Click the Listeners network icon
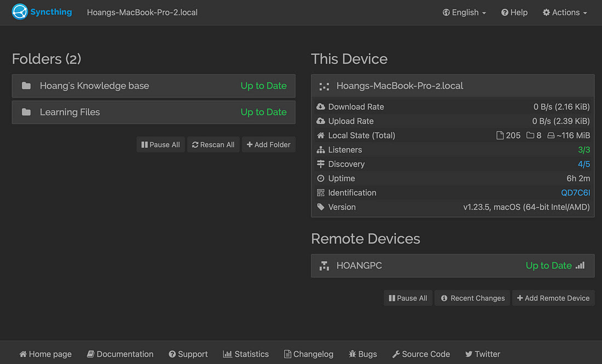This screenshot has height=364, width=602. (x=321, y=150)
